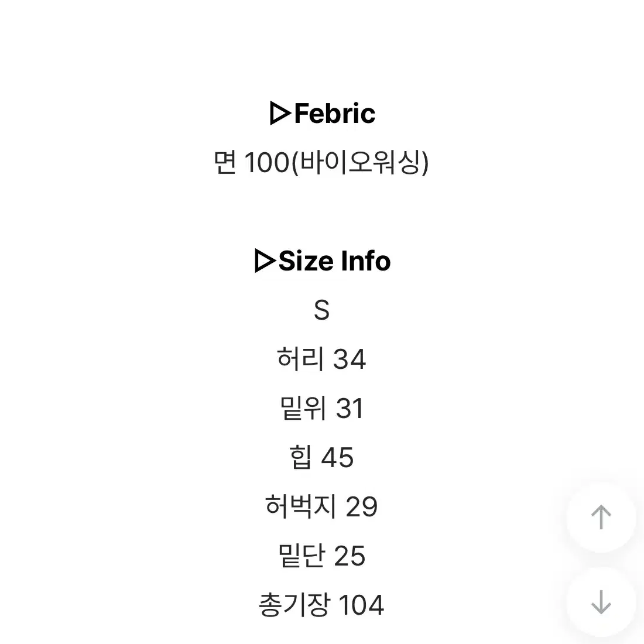Select the Size Info heading text

pyautogui.click(x=334, y=261)
